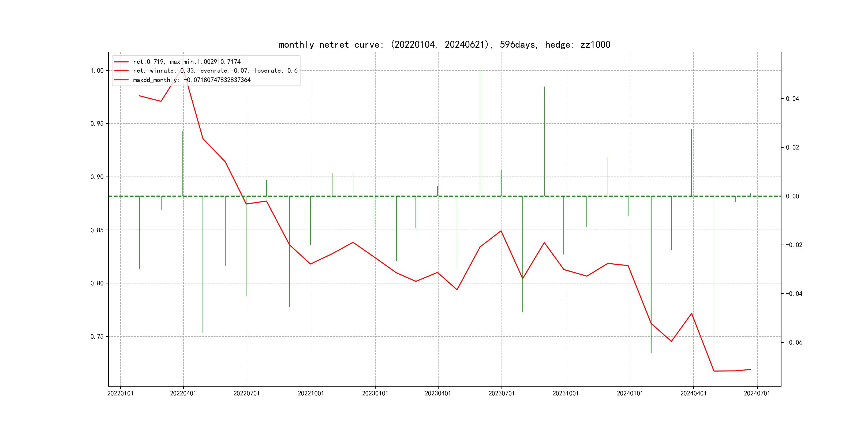Image resolution: width=868 pixels, height=434 pixels.
Task: Click the maxdd_monthly legend entry
Action: click(x=192, y=80)
